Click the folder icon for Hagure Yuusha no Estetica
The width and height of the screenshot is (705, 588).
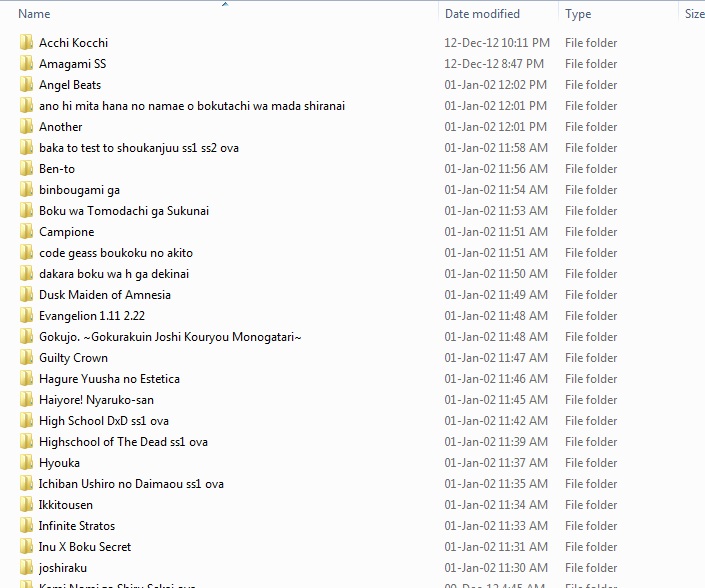[27, 379]
